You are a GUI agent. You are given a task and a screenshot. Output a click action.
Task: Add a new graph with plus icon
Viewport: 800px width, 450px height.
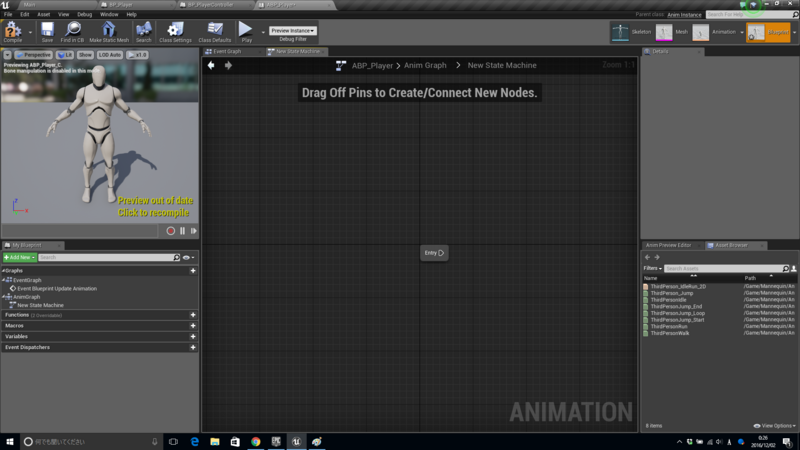[193, 271]
